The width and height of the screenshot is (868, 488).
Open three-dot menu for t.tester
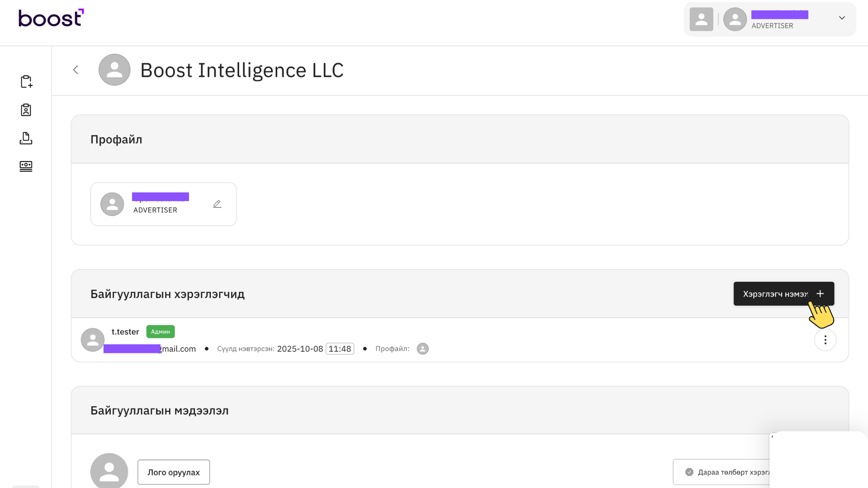[x=825, y=340]
